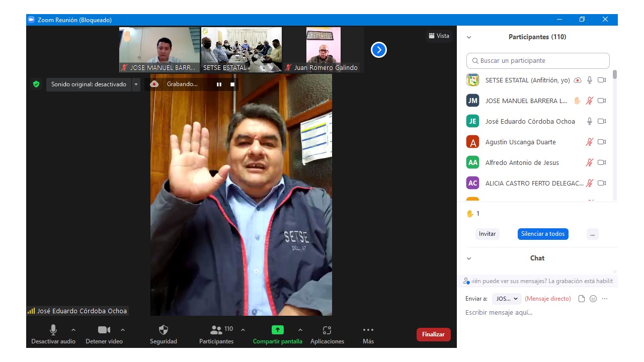Click the cloud recording indicator icon
644x362 pixels.
tap(154, 84)
